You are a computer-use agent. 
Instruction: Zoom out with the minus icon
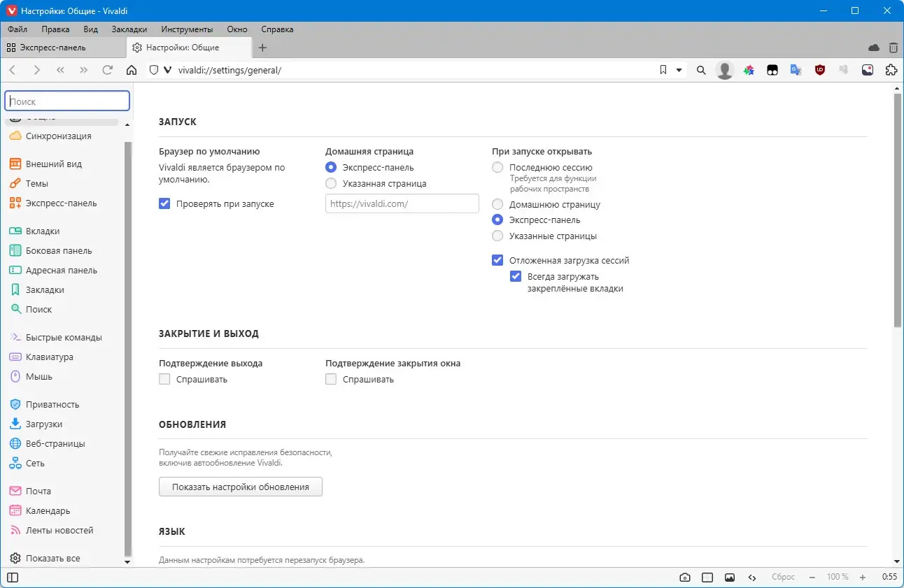pyautogui.click(x=812, y=578)
